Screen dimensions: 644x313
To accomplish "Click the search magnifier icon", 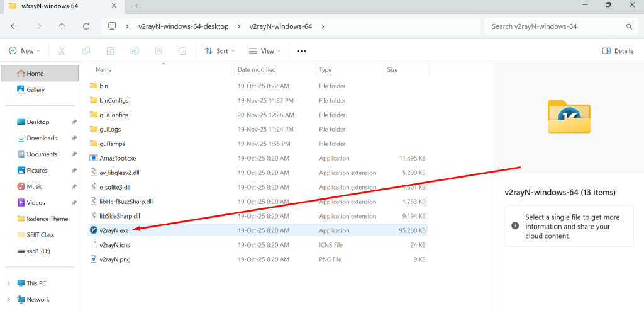I will pos(629,26).
